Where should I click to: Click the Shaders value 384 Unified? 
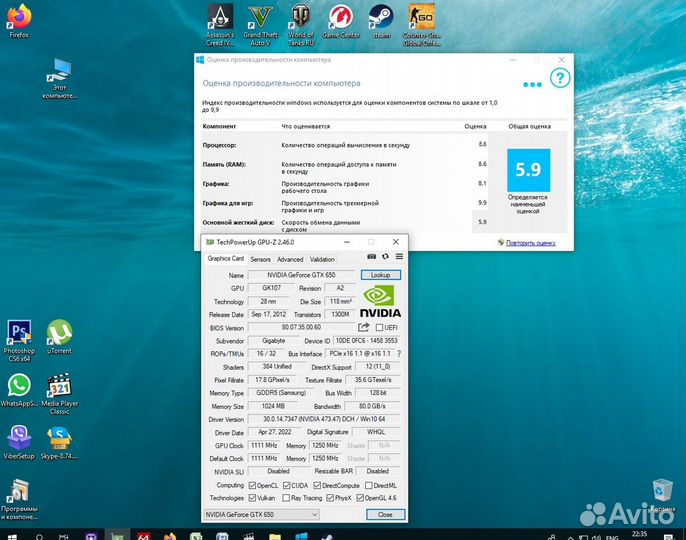coord(276,367)
